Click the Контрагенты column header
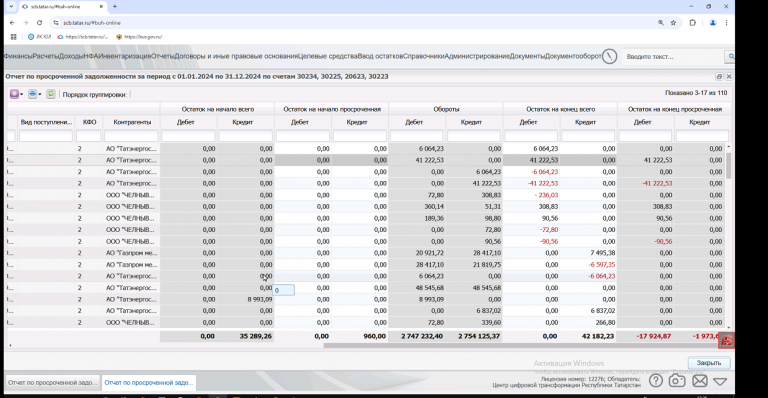The image size is (768, 398). (x=132, y=122)
